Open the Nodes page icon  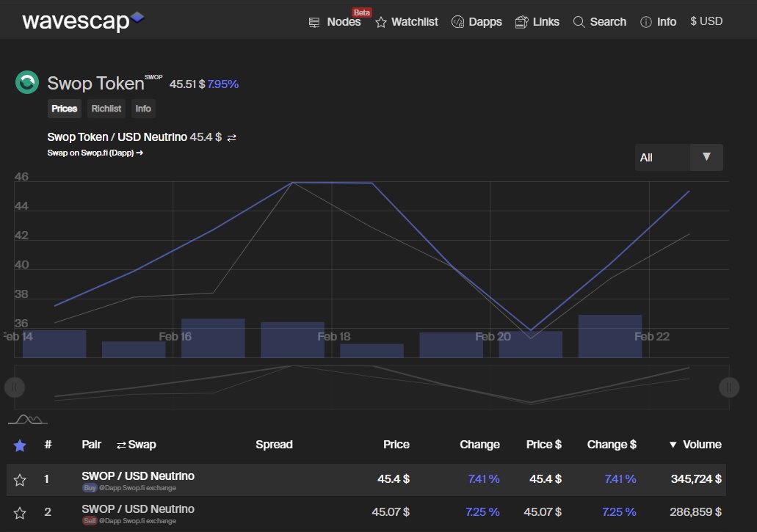point(314,22)
